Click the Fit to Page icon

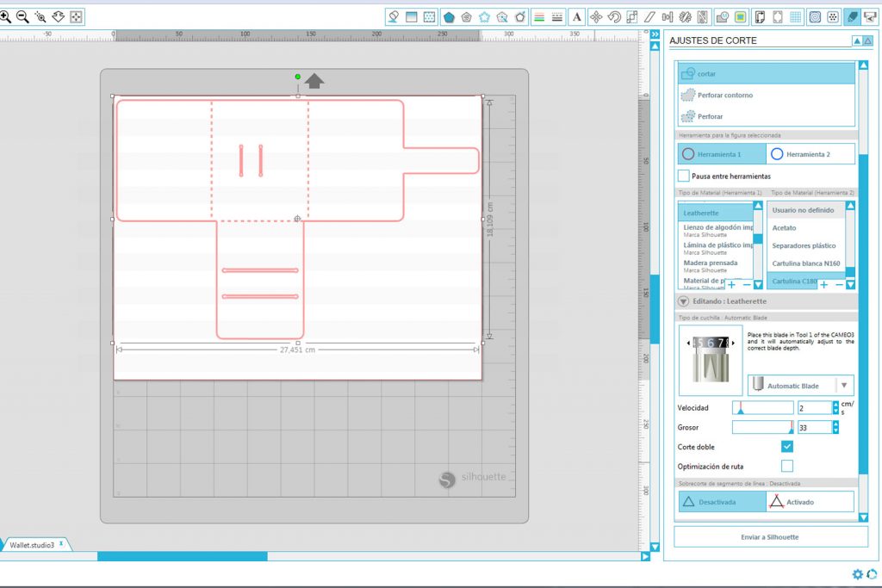(x=76, y=17)
